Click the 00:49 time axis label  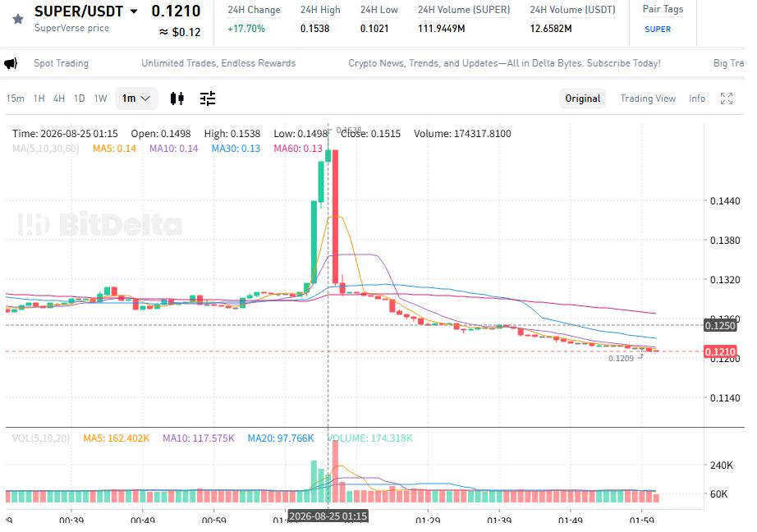click(x=142, y=521)
